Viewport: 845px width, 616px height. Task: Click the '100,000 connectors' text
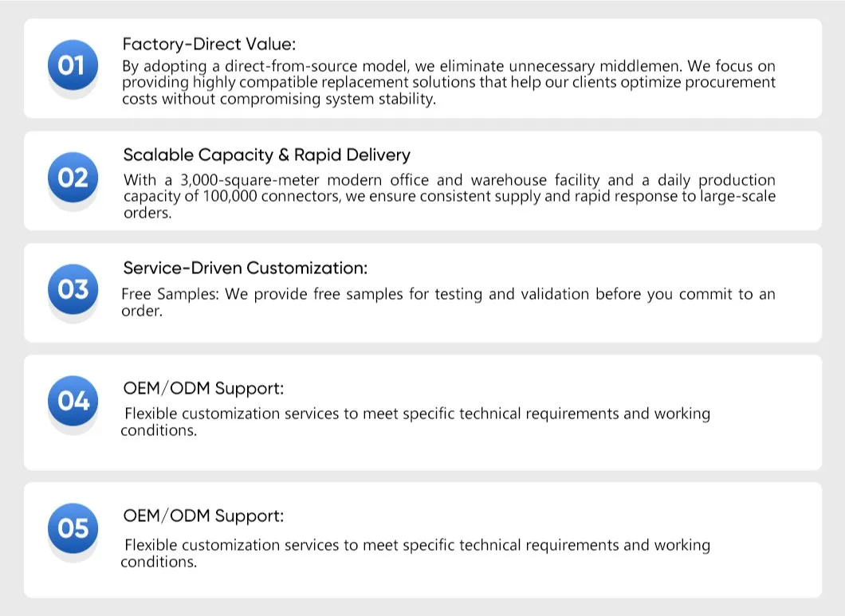(x=272, y=196)
